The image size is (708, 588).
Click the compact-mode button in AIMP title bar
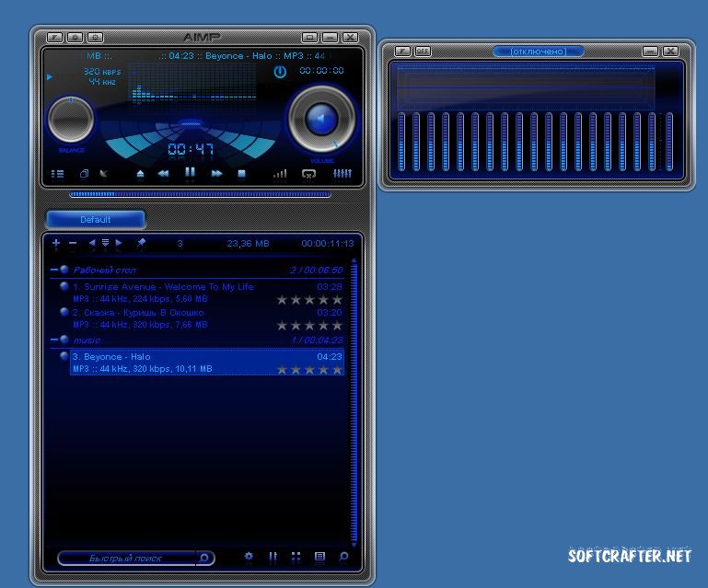point(309,38)
